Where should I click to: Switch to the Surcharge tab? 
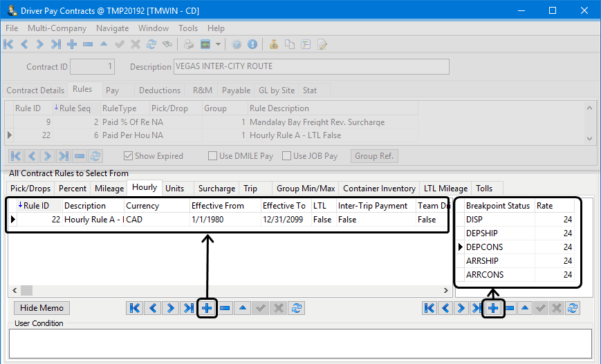216,189
